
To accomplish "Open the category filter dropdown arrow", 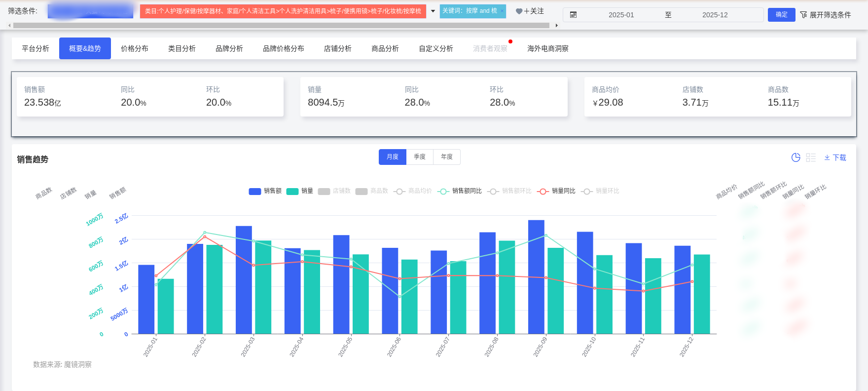I will pyautogui.click(x=433, y=11).
